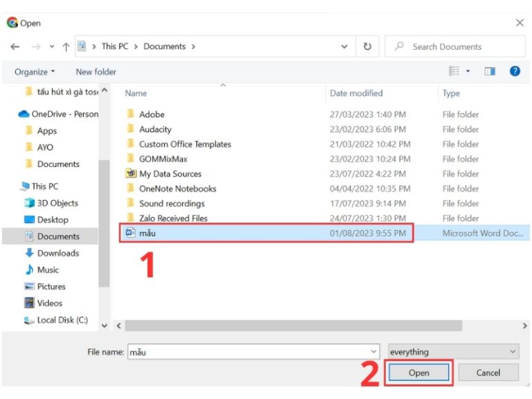Click the forward navigation arrow
The width and height of the screenshot is (532, 399).
click(x=35, y=46)
